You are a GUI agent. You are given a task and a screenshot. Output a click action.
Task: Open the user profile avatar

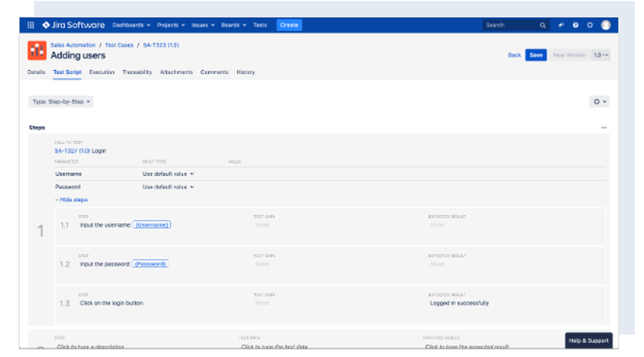(606, 25)
